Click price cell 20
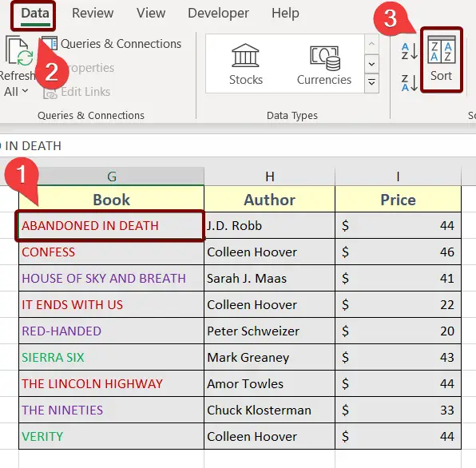The width and height of the screenshot is (476, 468). click(398, 331)
